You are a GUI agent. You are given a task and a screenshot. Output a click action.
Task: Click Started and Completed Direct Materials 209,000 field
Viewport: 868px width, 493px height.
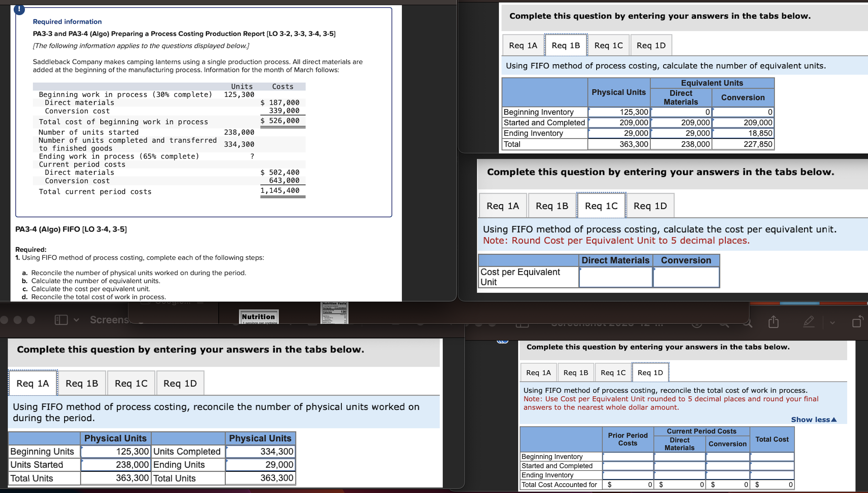click(681, 122)
